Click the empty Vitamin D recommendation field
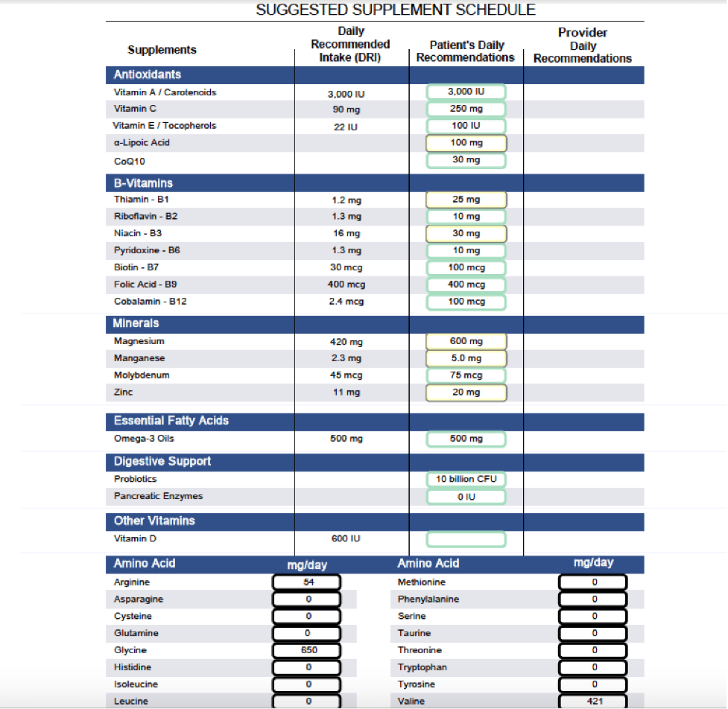 [x=466, y=538]
